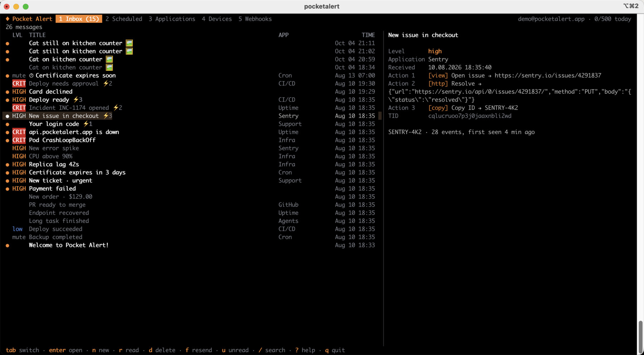Click unread dot on Welcome to Pocket Alert

coord(8,245)
